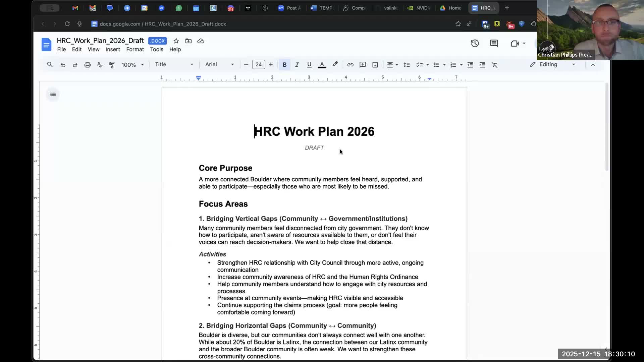
Task: Click the .DOCX file badge
Action: [157, 41]
